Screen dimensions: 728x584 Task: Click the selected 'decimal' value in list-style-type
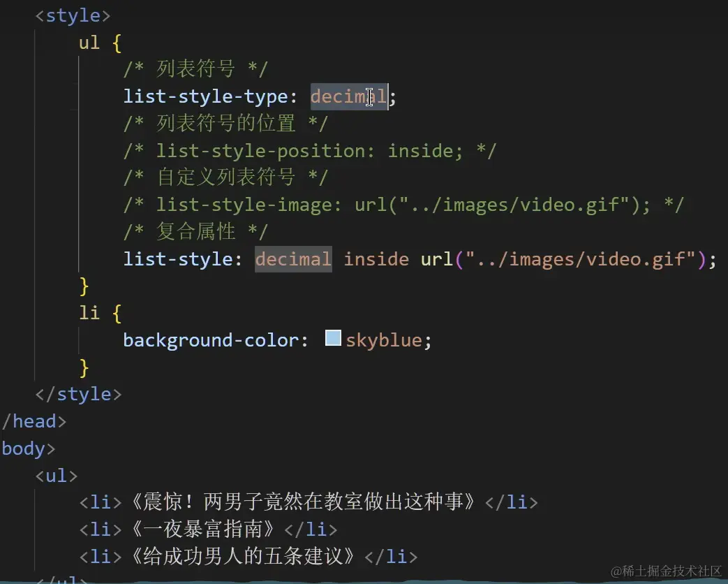349,96
